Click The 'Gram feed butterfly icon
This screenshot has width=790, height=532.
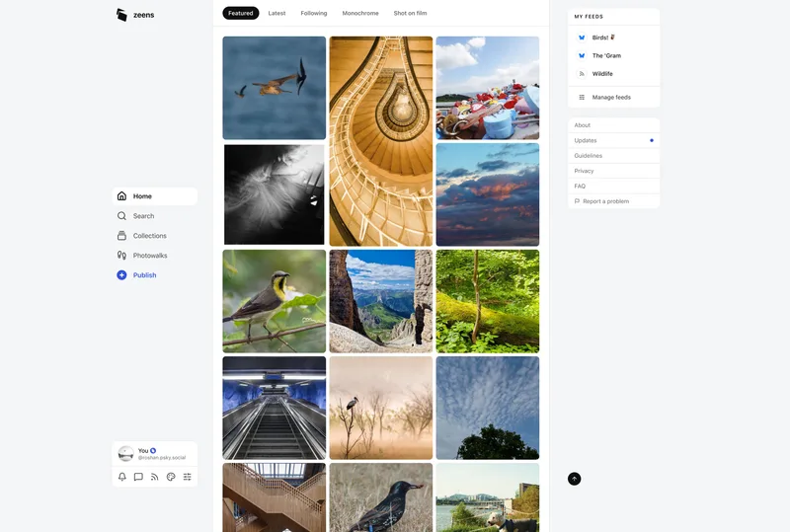tap(582, 55)
